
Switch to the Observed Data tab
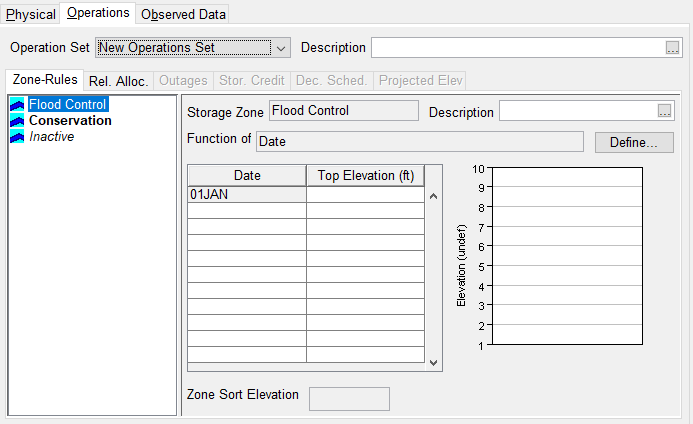(184, 15)
